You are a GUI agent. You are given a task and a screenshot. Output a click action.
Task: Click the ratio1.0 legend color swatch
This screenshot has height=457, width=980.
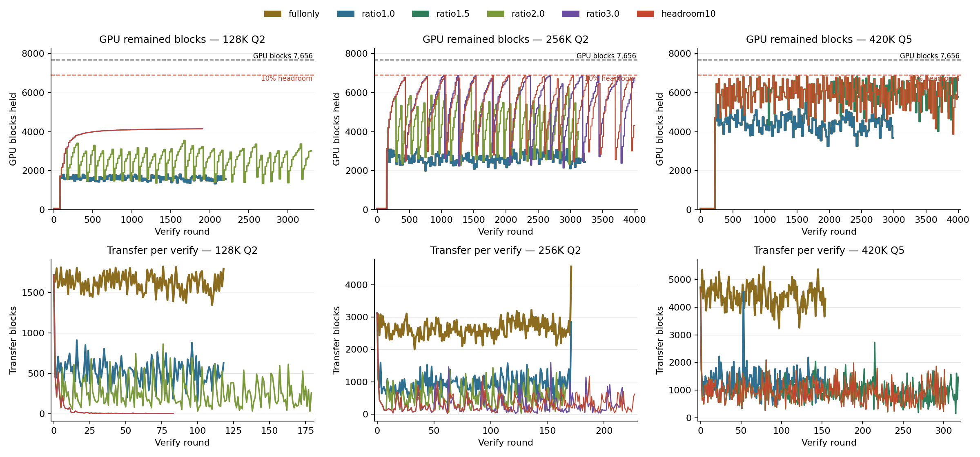point(346,14)
